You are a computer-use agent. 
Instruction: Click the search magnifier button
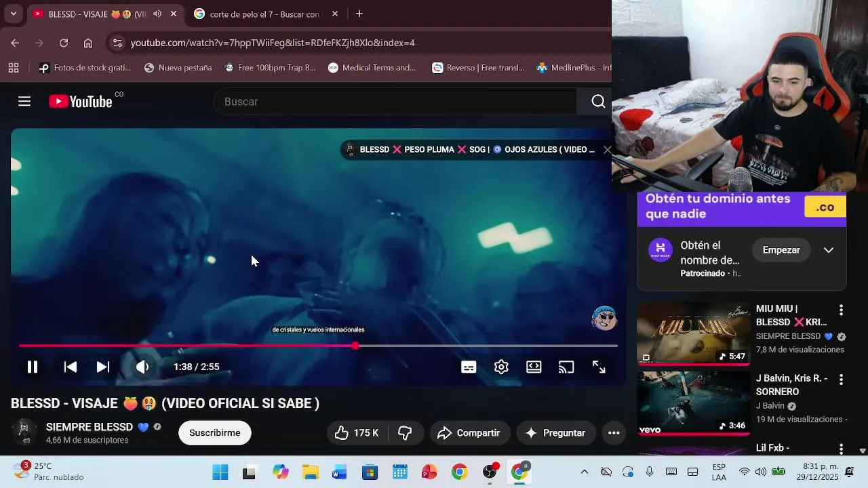[x=597, y=102]
